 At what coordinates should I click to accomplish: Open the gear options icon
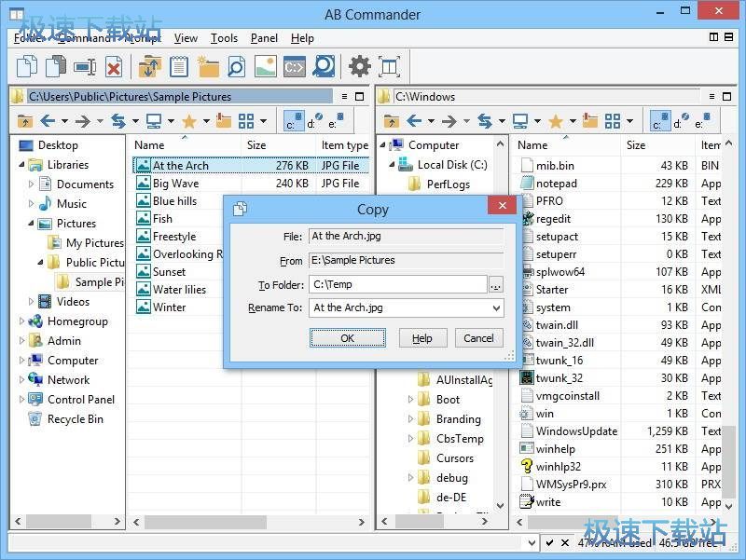[x=359, y=66]
